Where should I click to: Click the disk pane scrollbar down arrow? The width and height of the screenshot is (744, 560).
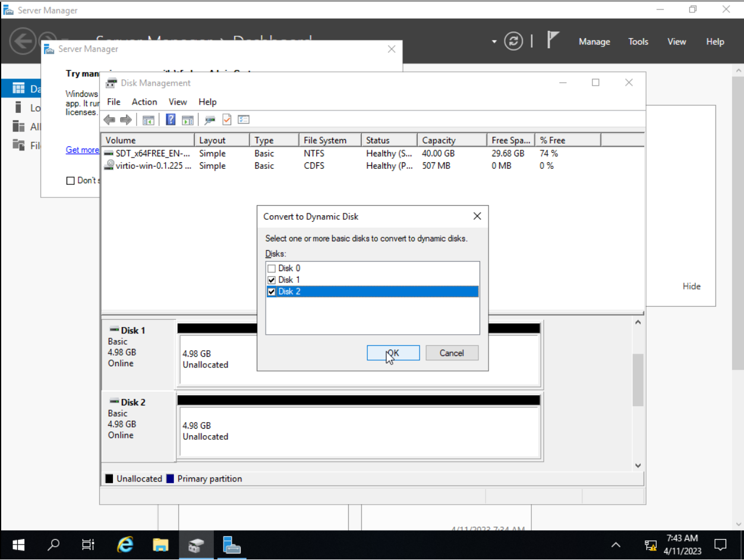638,466
